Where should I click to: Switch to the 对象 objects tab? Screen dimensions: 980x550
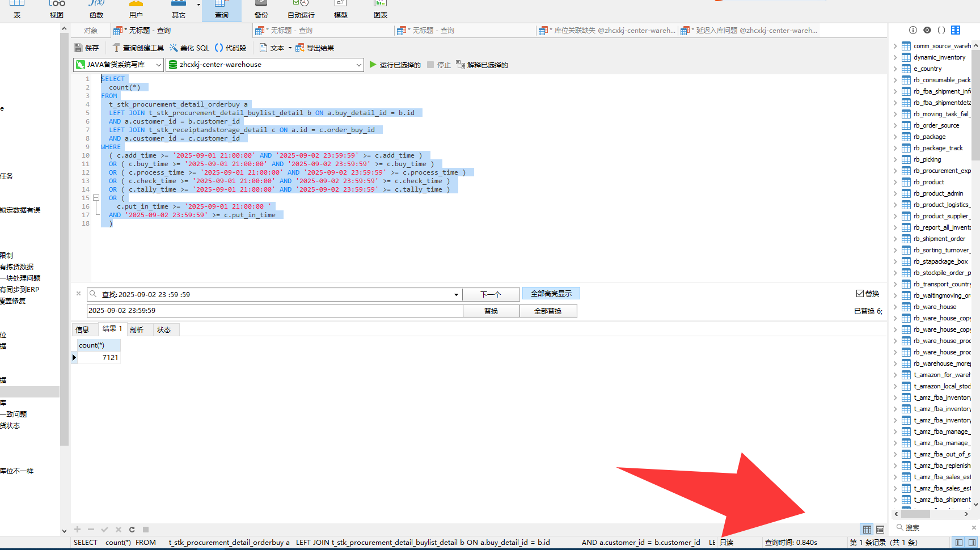(x=91, y=31)
